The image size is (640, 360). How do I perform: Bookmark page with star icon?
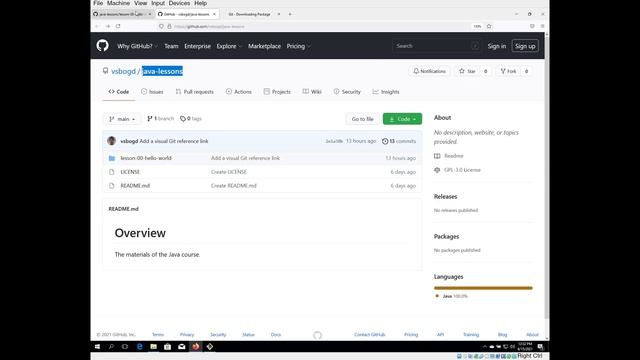click(x=489, y=26)
